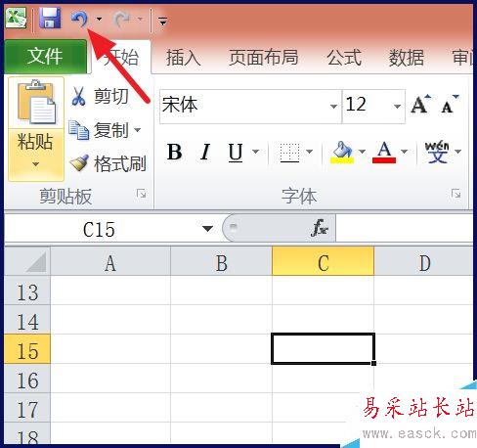Toggle underline formatting
477x448 pixels.
point(236,153)
